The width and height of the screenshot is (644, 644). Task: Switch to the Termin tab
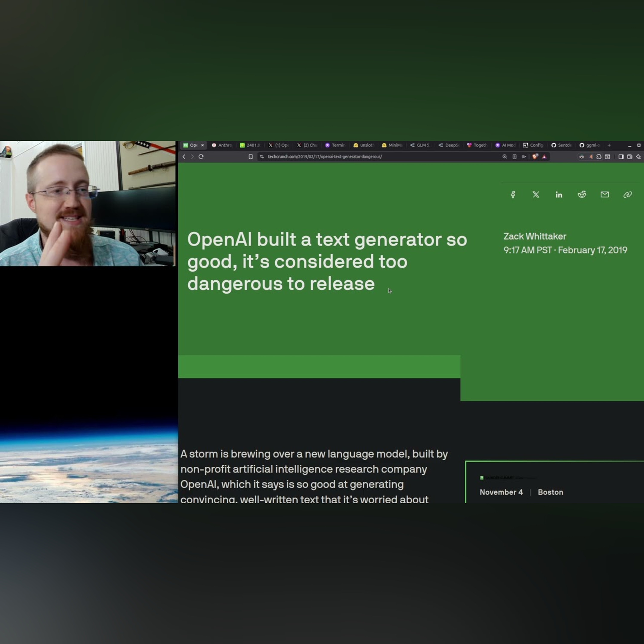[335, 145]
